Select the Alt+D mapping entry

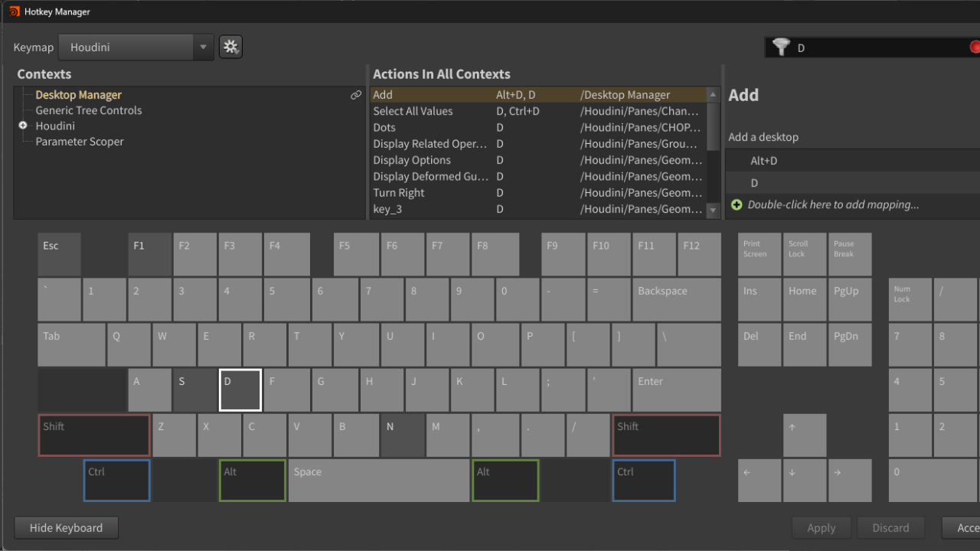(853, 161)
